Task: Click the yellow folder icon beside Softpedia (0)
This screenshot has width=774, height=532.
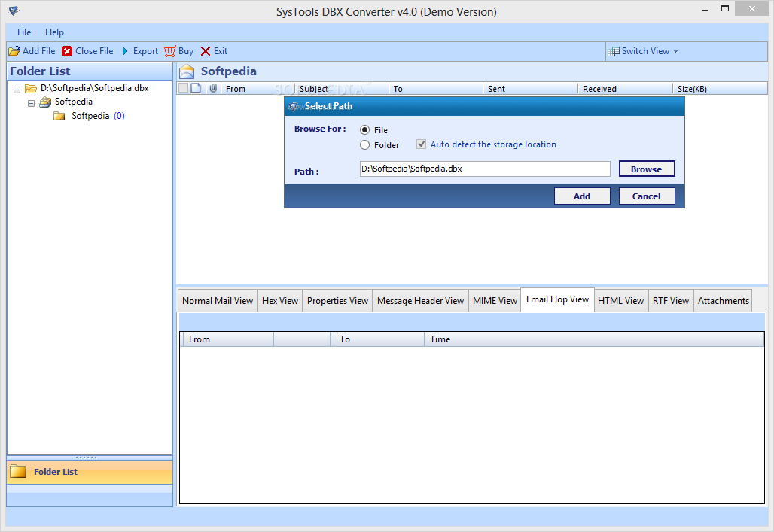Action: coord(59,116)
